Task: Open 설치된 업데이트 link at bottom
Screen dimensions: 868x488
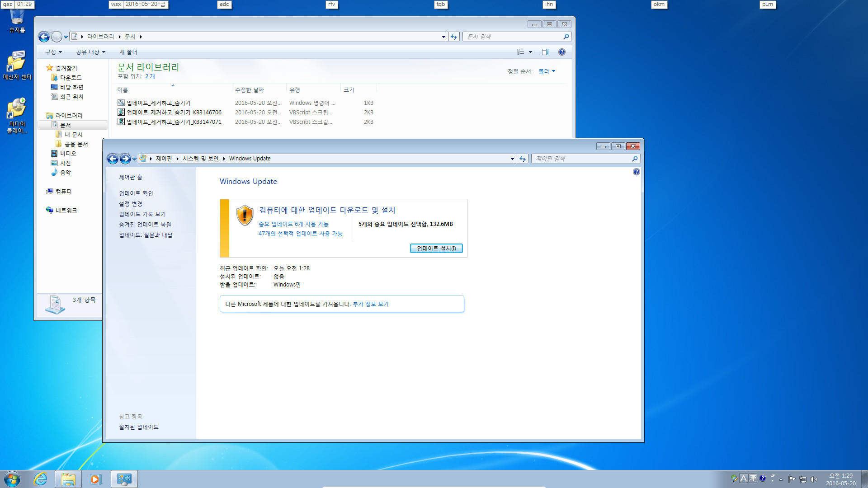Action: click(x=139, y=427)
